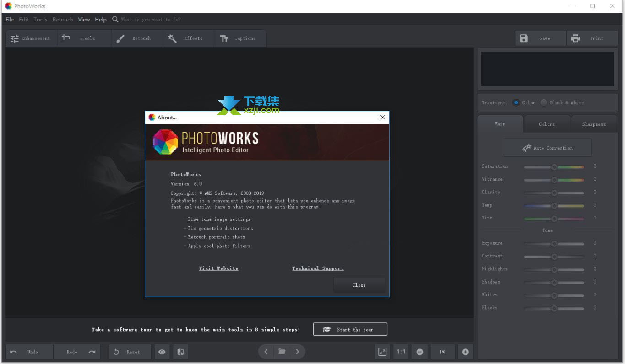Toggle the eye preview original icon
This screenshot has height=364, width=625.
point(162,352)
